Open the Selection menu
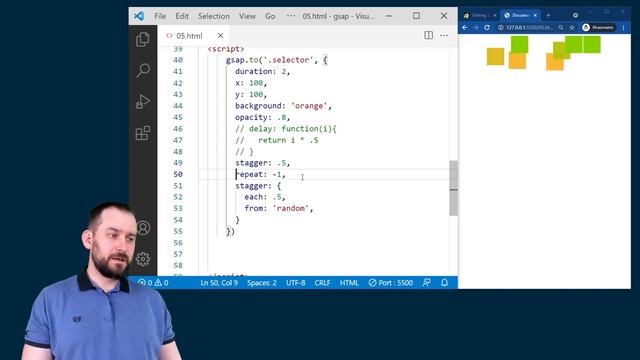Image resolution: width=640 pixels, height=360 pixels. click(214, 16)
